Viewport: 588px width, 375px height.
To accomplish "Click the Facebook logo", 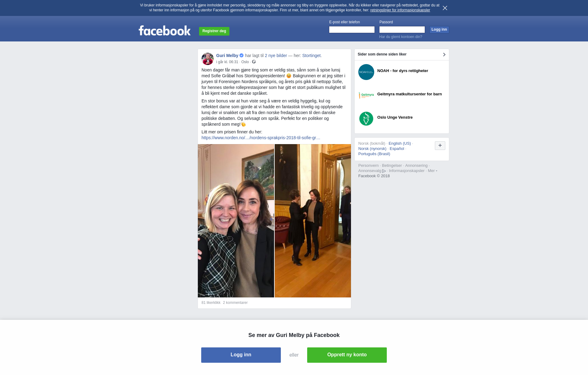I will (164, 30).
